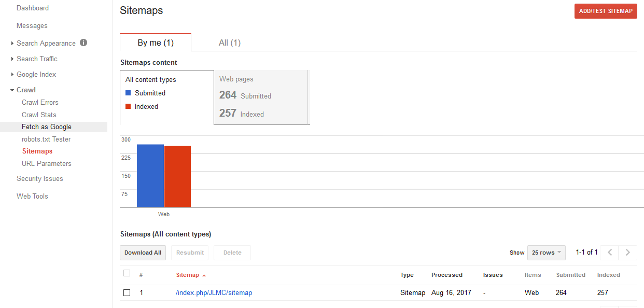The width and height of the screenshot is (644, 308).
Task: Click the red Web indexed bar
Action: tap(177, 177)
